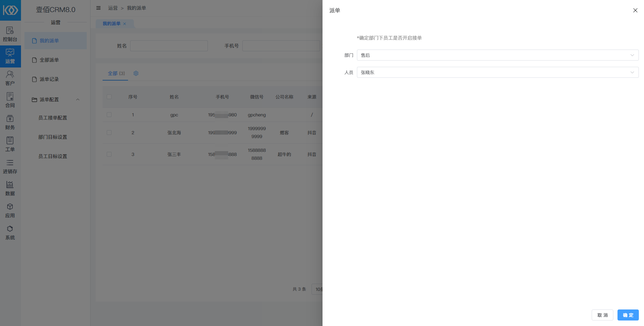
Task: Open the 进销存 inventory icon
Action: click(10, 162)
